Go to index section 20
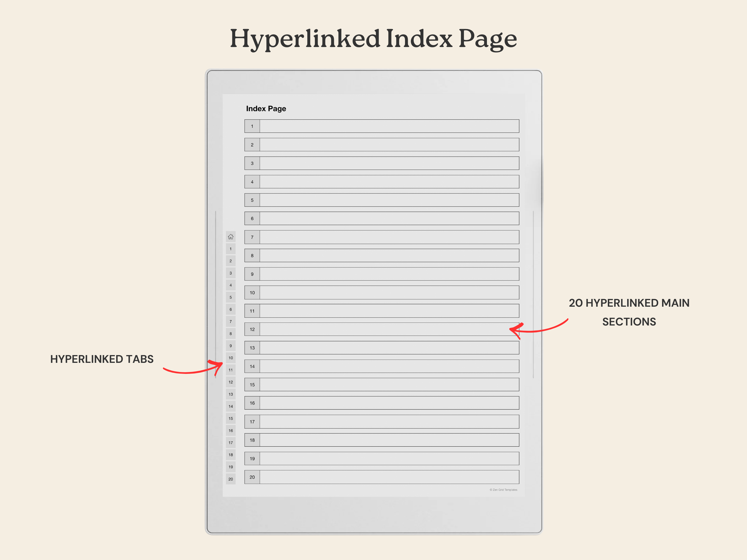Screen dimensions: 747x560 tap(252, 477)
